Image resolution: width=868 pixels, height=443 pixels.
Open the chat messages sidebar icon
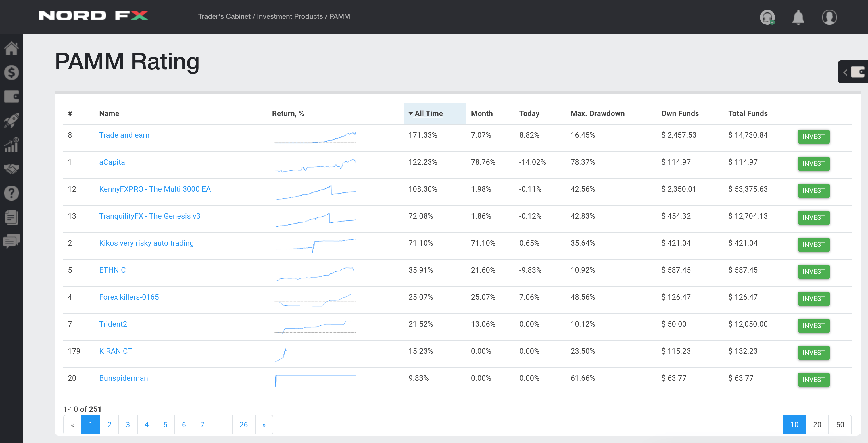pyautogui.click(x=11, y=241)
